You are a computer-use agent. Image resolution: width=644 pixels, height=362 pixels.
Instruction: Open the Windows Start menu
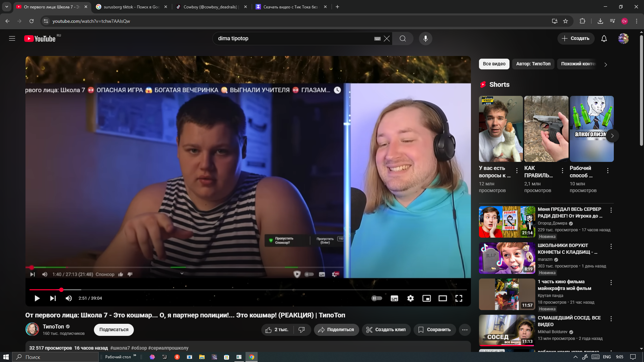tap(6, 357)
